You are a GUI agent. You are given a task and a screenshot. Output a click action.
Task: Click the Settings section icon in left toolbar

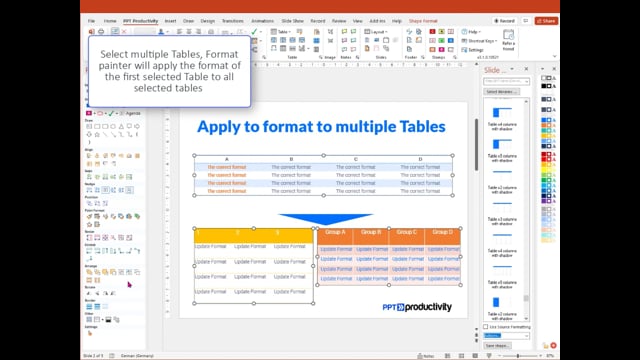click(90, 333)
